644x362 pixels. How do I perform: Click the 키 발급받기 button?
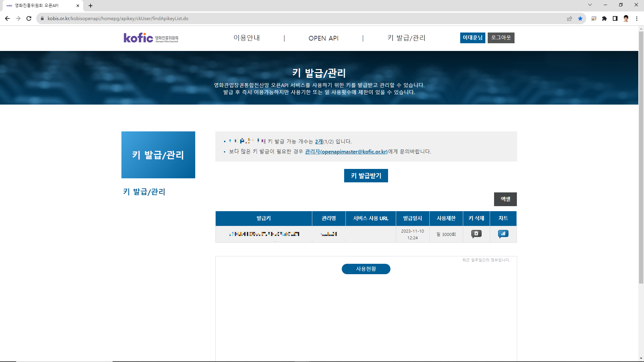366,176
